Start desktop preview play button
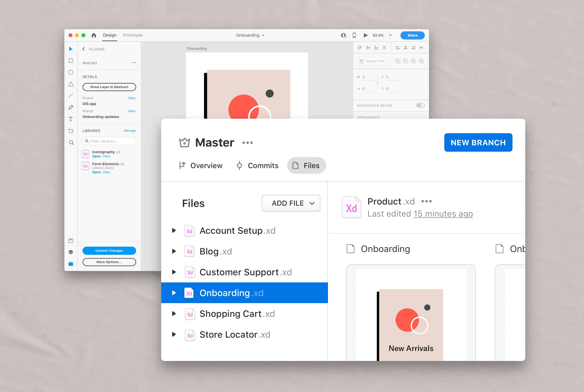The height and width of the screenshot is (392, 584). [366, 35]
